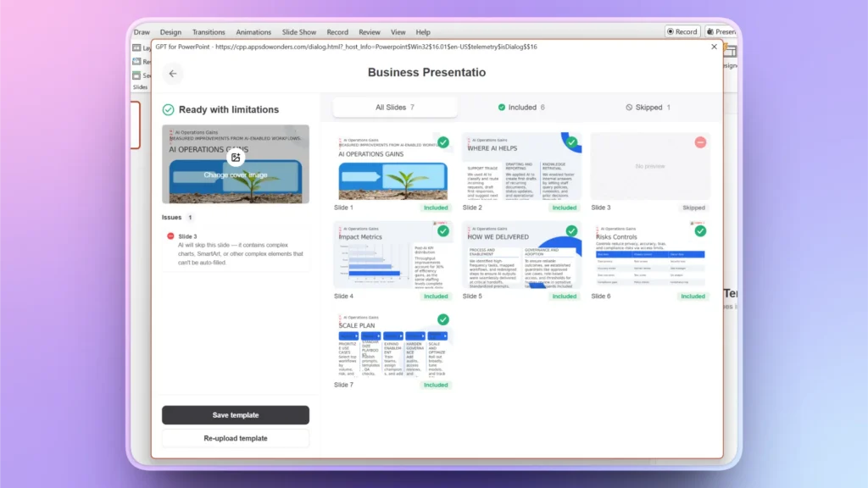Screen dimensions: 868x488
Task: Go back using the left arrow icon
Action: 173,74
